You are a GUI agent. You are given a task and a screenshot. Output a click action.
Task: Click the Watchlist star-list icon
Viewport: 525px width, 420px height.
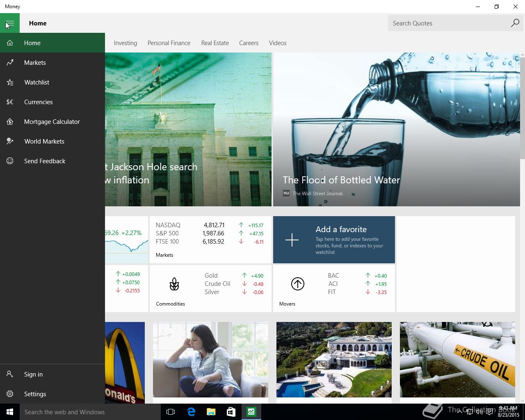pos(10,82)
